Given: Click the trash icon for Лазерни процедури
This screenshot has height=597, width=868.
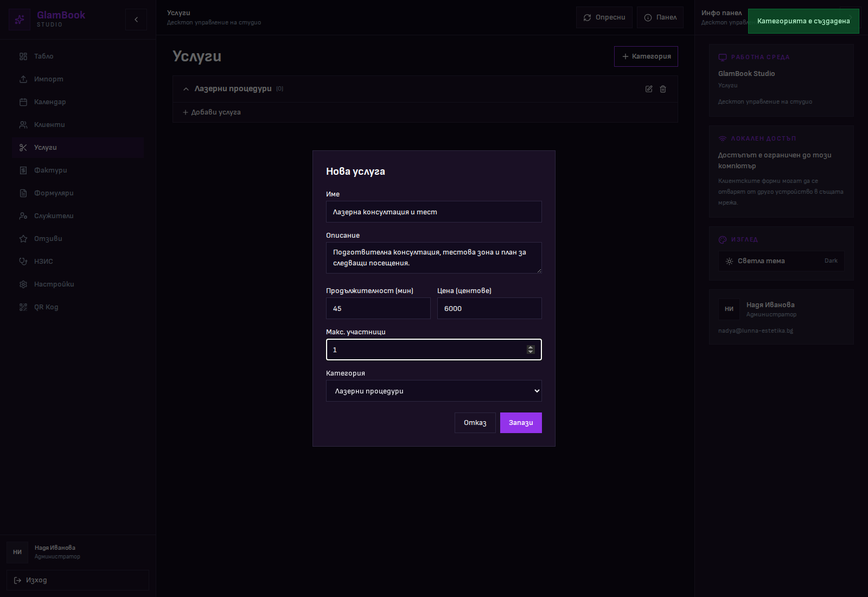Looking at the screenshot, I should click(x=663, y=89).
